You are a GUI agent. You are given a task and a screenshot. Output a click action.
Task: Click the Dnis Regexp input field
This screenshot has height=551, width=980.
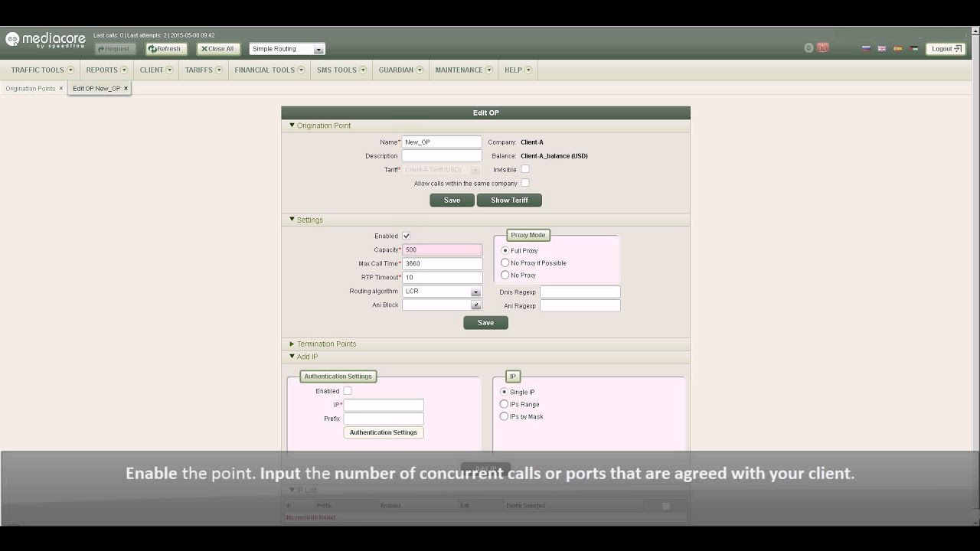pos(580,292)
